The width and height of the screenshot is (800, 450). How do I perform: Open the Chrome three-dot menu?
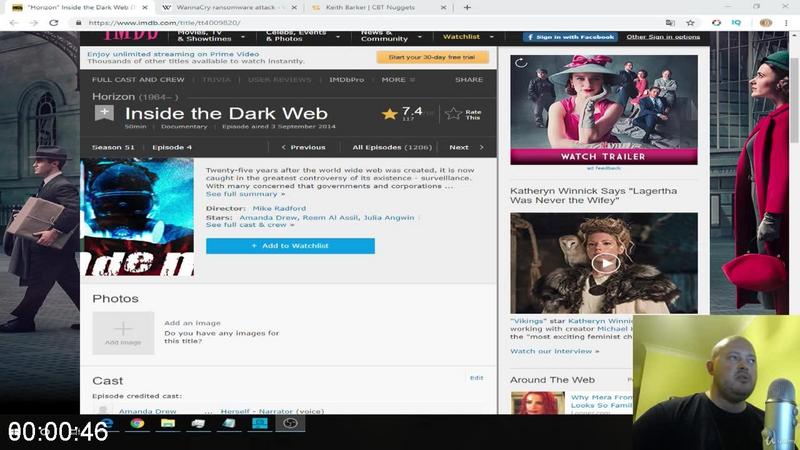click(x=786, y=23)
